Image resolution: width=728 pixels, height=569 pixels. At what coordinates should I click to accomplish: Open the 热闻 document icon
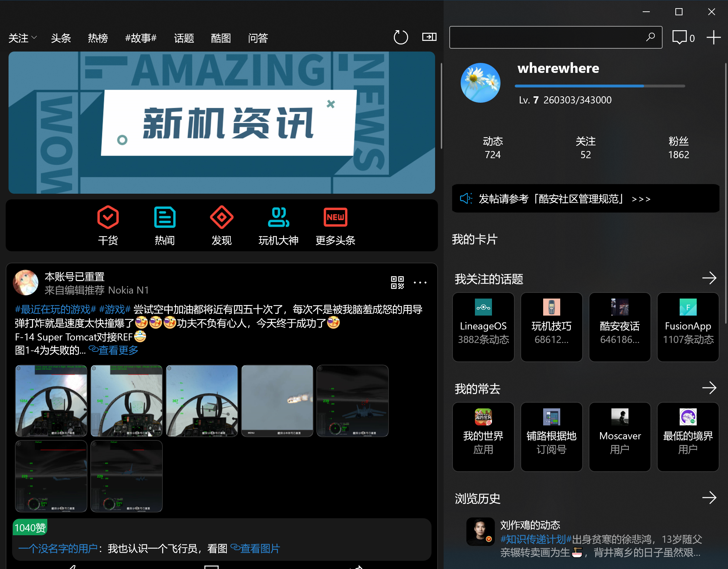(x=165, y=217)
